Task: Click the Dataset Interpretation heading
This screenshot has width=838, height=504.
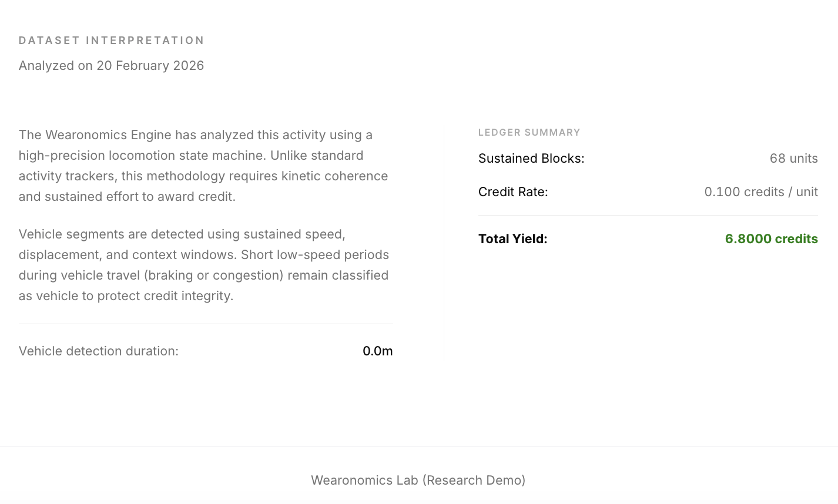Action: click(x=112, y=41)
